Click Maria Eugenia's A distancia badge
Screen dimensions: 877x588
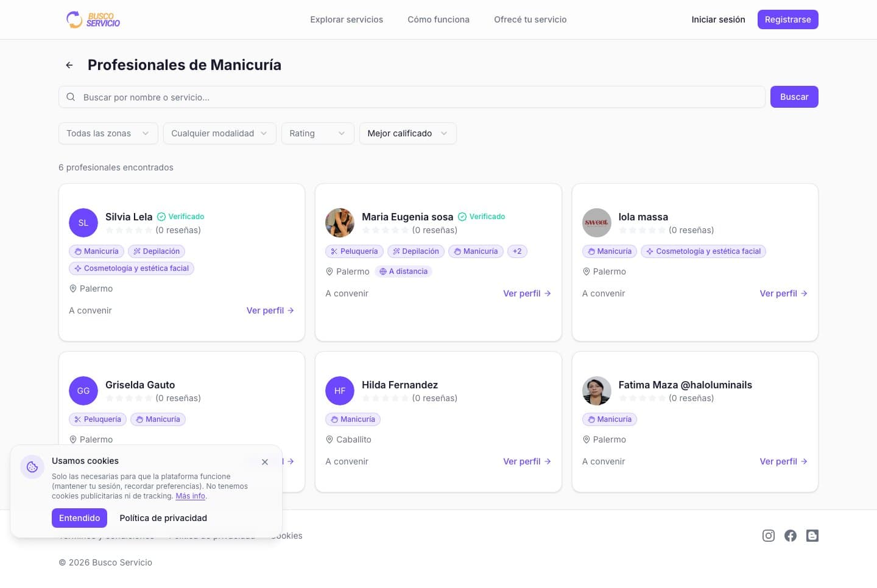(x=403, y=271)
